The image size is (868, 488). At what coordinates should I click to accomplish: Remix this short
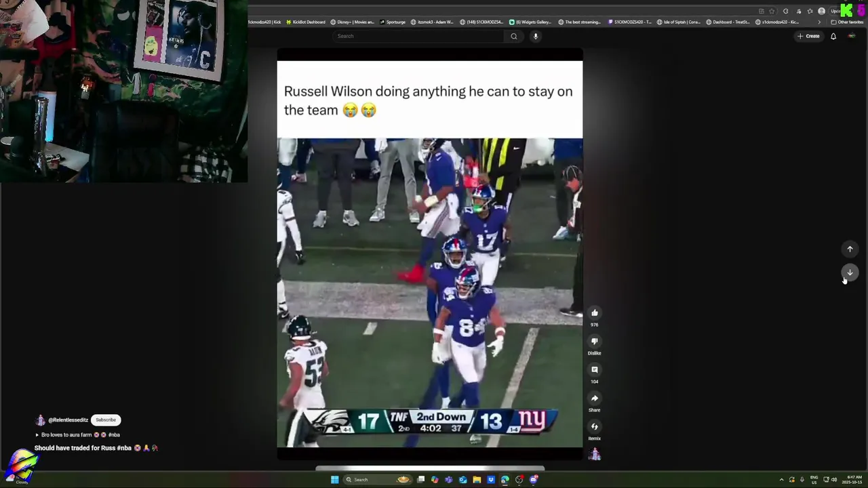click(595, 426)
